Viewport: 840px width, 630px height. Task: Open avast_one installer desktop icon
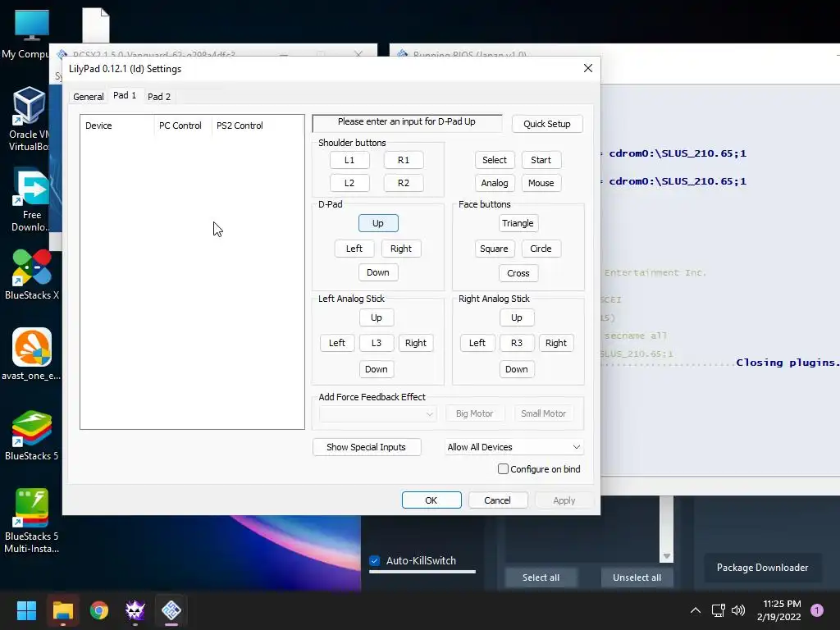pos(32,354)
